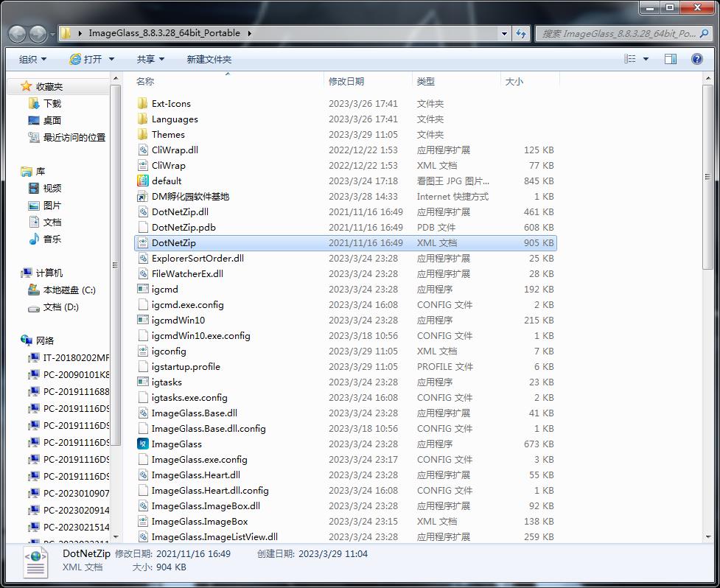Click the Themes folder icon
The image size is (720, 588).
(x=143, y=135)
